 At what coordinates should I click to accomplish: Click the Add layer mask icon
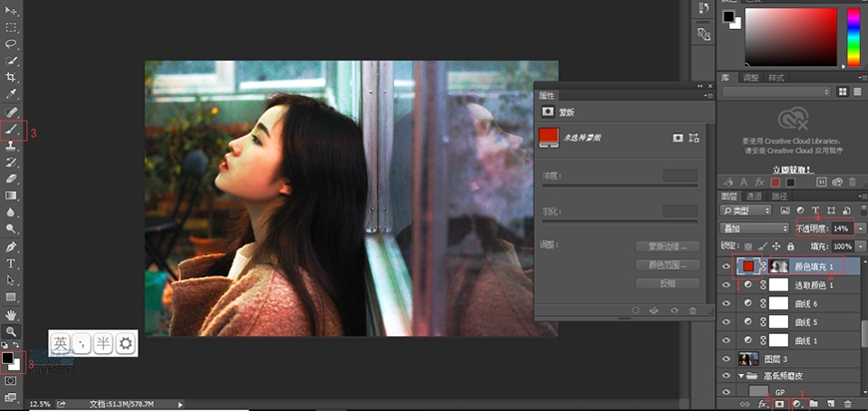pyautogui.click(x=779, y=403)
